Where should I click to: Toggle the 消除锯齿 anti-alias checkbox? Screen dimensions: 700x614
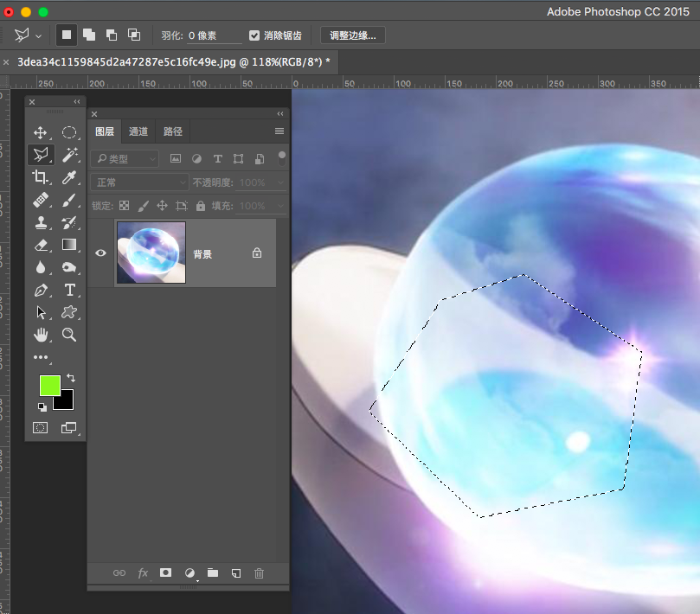click(x=254, y=35)
